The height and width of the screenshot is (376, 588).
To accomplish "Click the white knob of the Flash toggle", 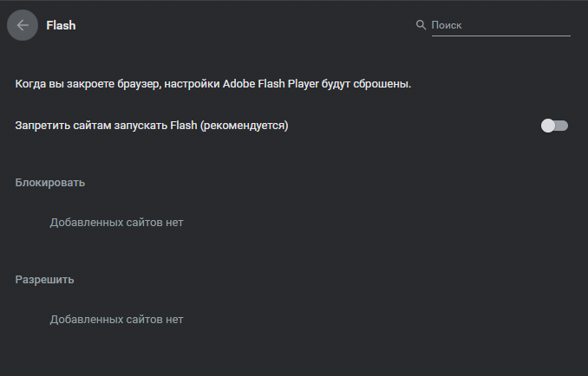I will pyautogui.click(x=548, y=126).
